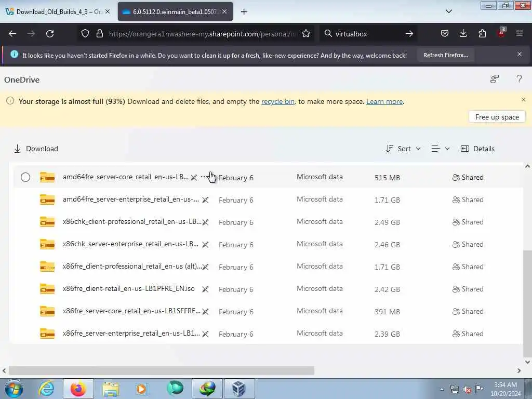Click the 391 MB size cell
Screen dimensions: 532x399
(x=387, y=312)
